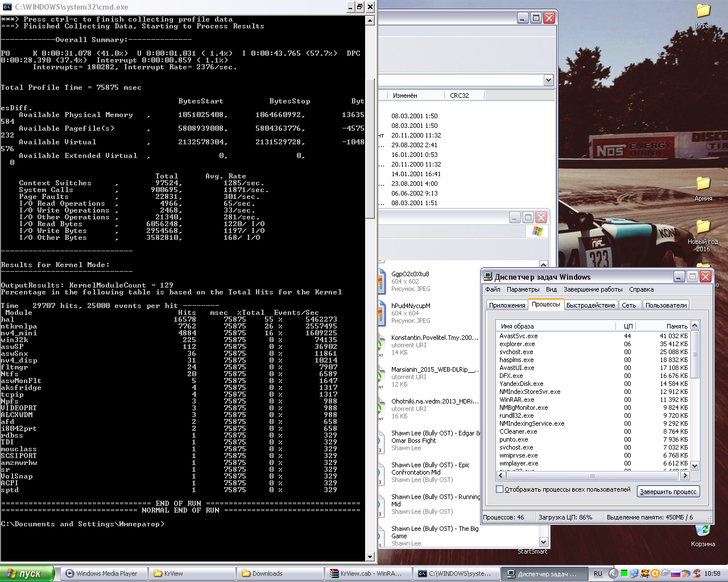
Task: Click the green CPU usage tray icon
Action: coord(624,573)
